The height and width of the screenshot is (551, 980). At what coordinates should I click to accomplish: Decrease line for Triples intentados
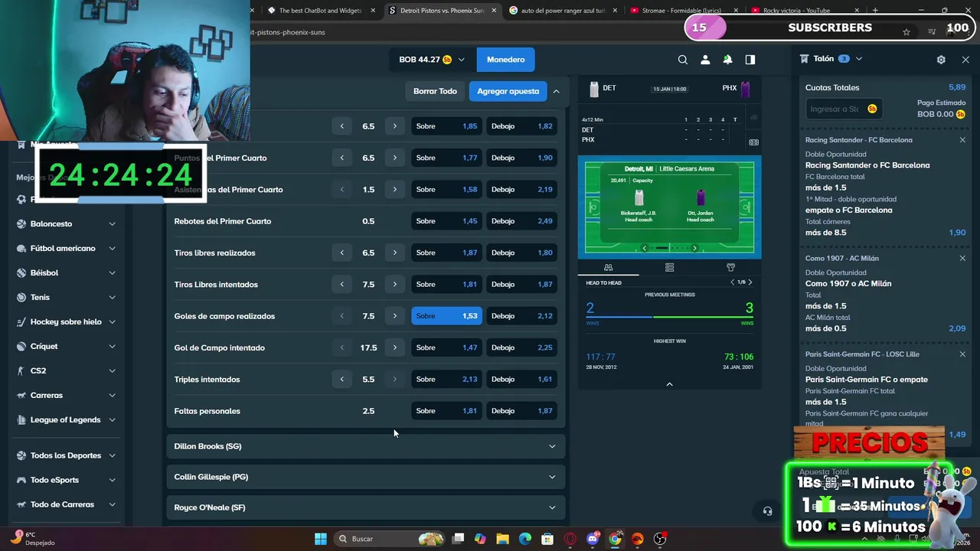click(342, 380)
